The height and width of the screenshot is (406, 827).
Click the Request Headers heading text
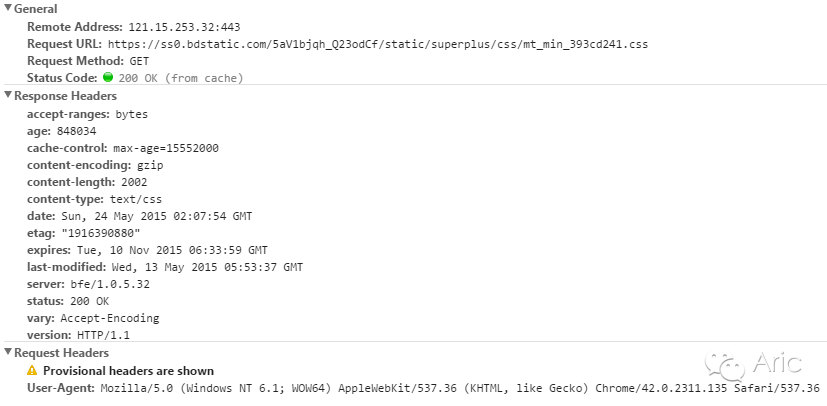point(62,353)
